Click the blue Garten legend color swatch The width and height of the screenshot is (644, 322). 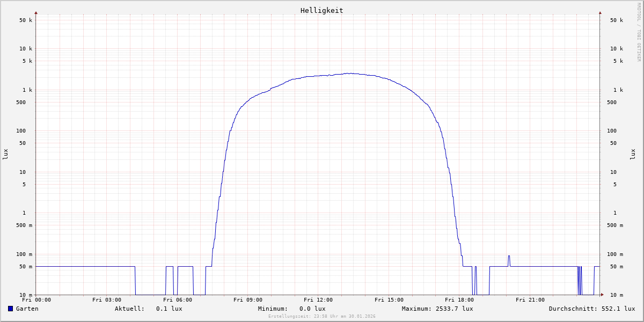pyautogui.click(x=10, y=309)
